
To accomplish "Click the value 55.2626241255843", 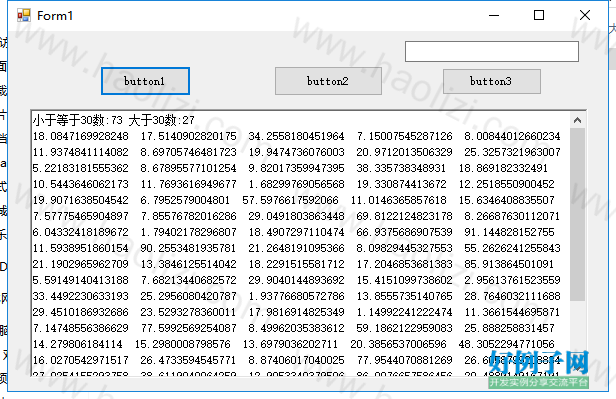I will click(x=512, y=248).
